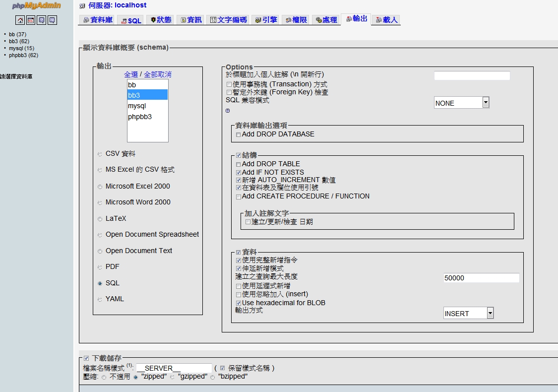558x392 pixels.
Task: Choose YAML export format
Action: [100, 299]
